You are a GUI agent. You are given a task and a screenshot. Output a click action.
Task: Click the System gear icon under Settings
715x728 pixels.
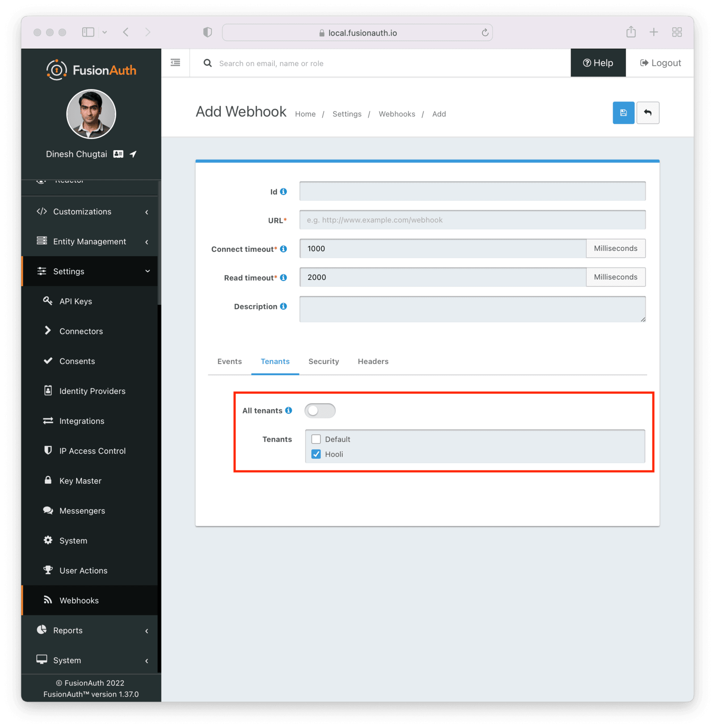click(48, 540)
